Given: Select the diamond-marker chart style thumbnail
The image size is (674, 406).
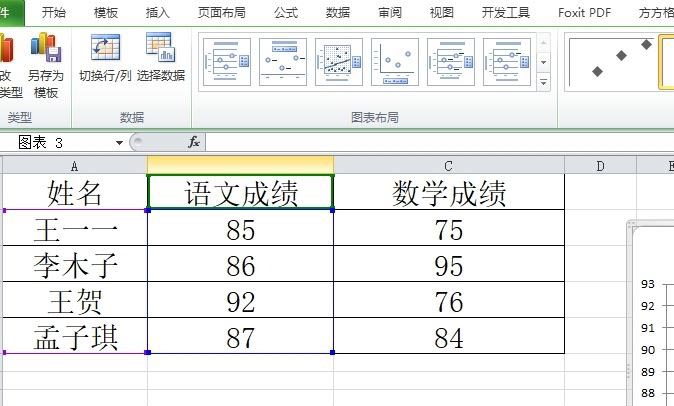Looking at the screenshot, I should click(x=610, y=62).
